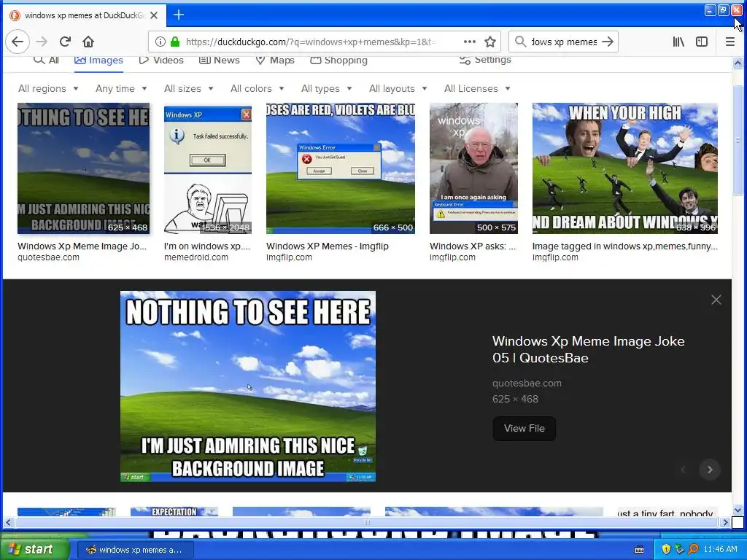
Task: Open the home page icon
Action: tap(88, 42)
